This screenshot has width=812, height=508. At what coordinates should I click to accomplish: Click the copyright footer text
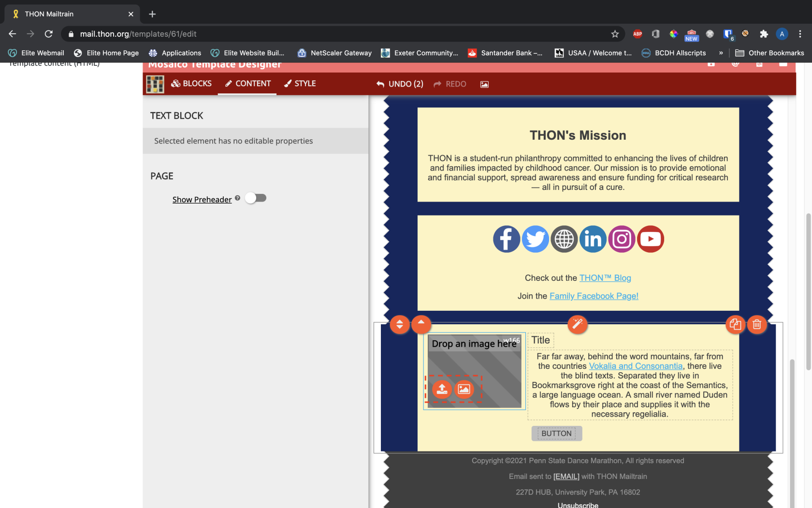[578, 461]
